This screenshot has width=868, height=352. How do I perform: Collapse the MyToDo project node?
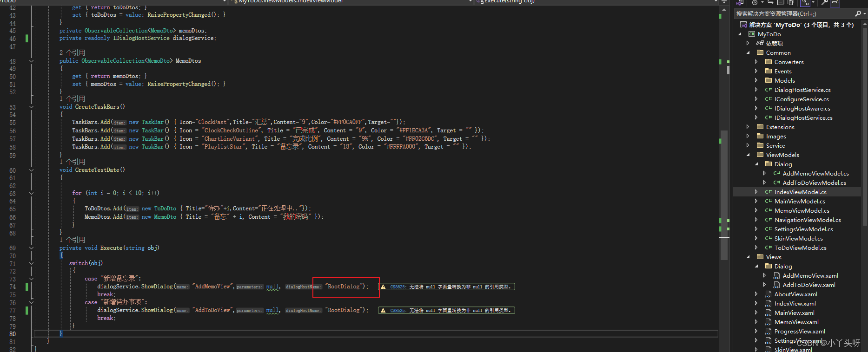click(740, 34)
